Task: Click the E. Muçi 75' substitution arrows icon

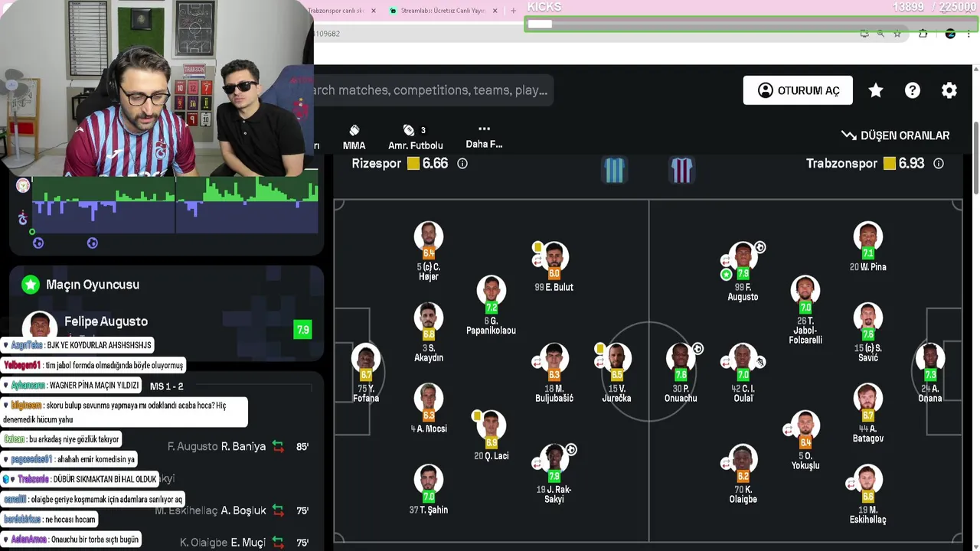Action: (x=278, y=543)
